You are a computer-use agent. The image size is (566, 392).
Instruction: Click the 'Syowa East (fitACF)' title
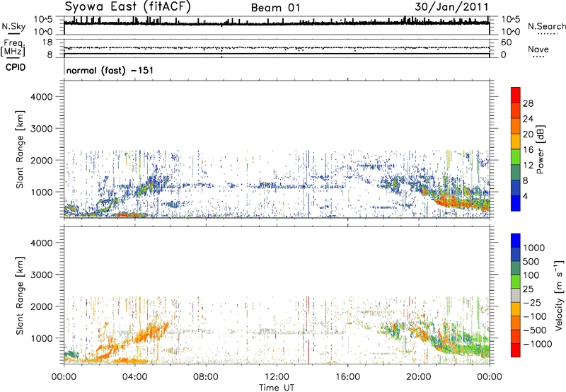tap(127, 6)
